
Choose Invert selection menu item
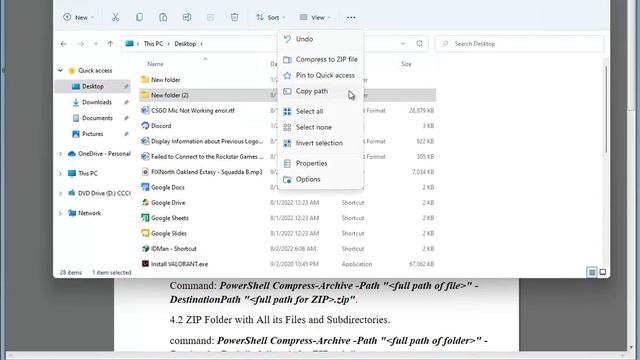pyautogui.click(x=320, y=143)
